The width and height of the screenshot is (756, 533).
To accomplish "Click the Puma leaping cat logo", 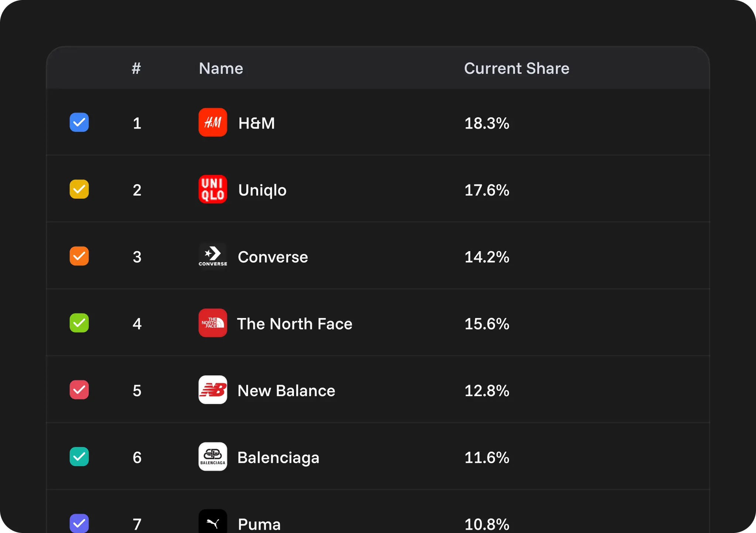I will click(x=213, y=522).
